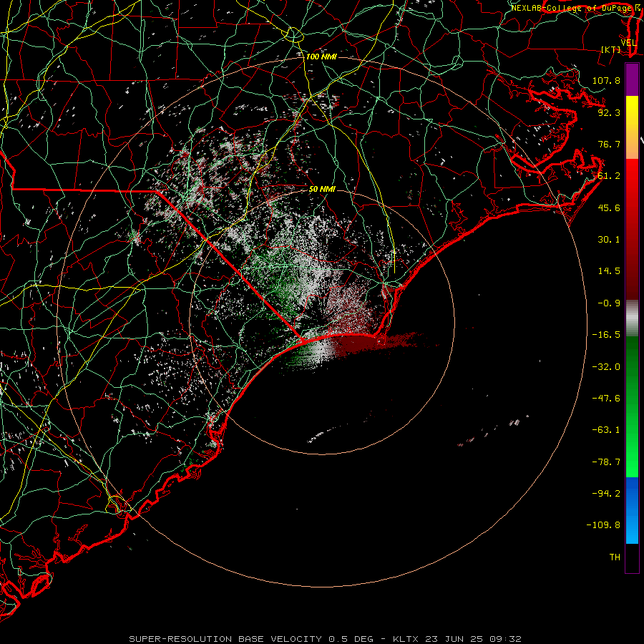Click the Super-Resolution Base Velocity caption
The width and height of the screenshot is (644, 644).
326,639
